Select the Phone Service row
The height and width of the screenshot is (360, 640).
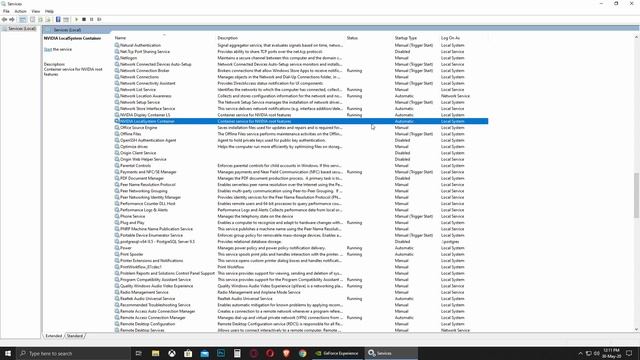coord(301,216)
